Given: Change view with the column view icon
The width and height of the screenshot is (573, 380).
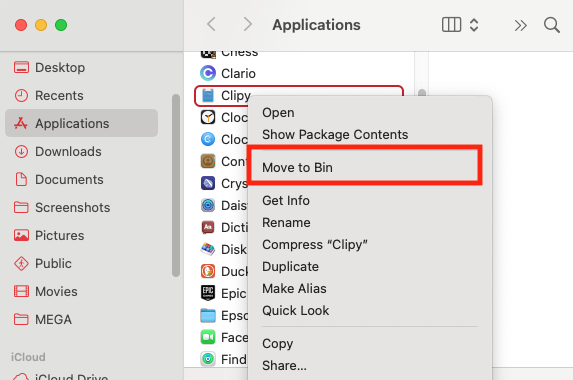Looking at the screenshot, I should click(451, 25).
